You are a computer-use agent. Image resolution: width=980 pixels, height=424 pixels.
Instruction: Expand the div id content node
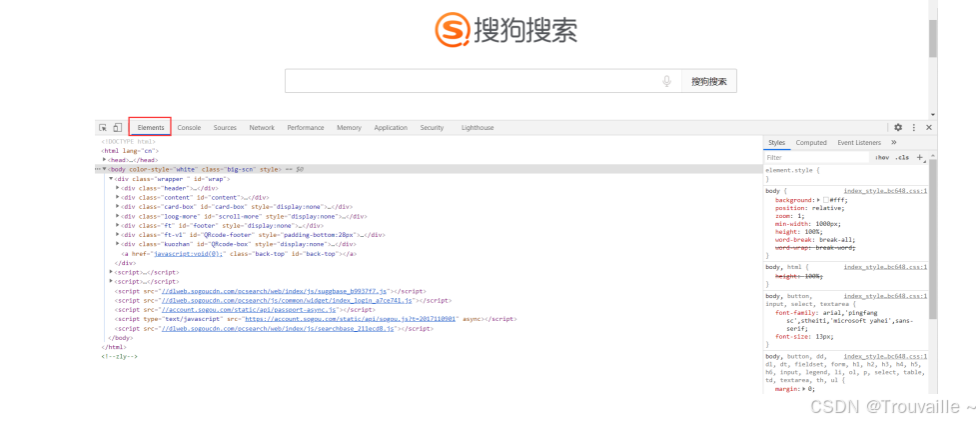[118, 198]
